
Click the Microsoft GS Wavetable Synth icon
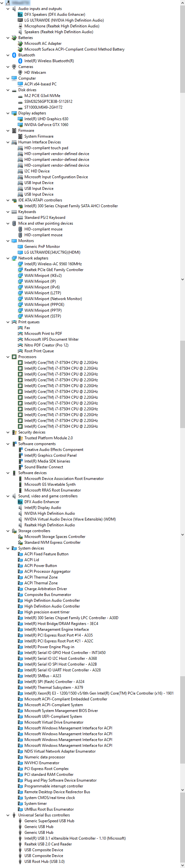20,484
